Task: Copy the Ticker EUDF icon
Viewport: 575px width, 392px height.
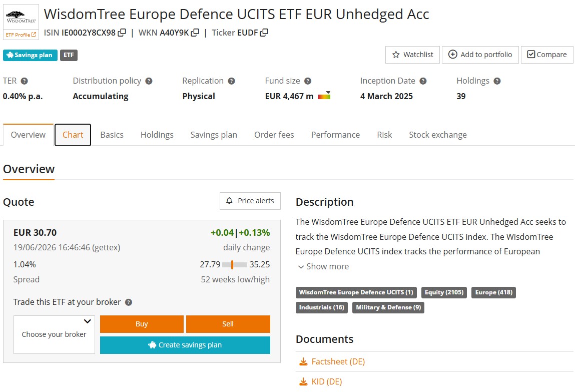Action: (264, 33)
